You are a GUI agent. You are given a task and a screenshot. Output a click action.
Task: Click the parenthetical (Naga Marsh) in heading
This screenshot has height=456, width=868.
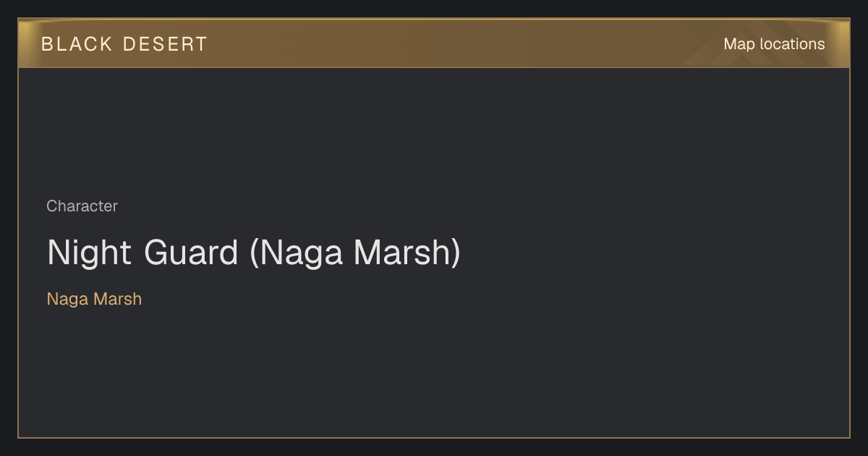(355, 253)
